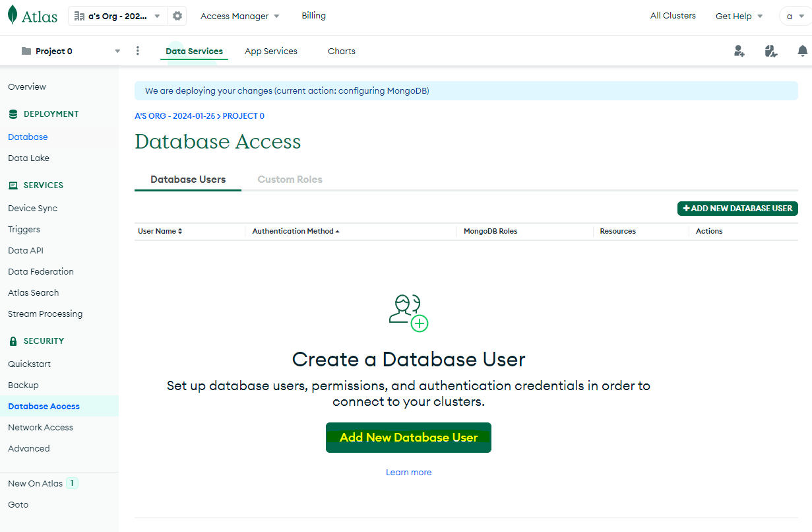Switch to App Services tab
The height and width of the screenshot is (532, 812).
pos(271,51)
